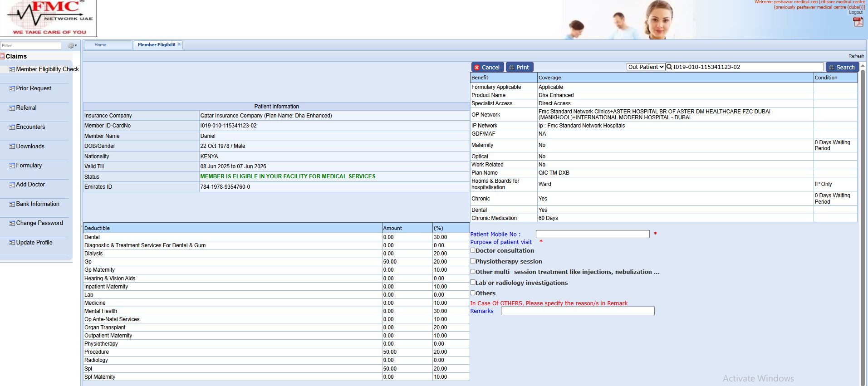
Task: Click the Cancel button
Action: (487, 67)
